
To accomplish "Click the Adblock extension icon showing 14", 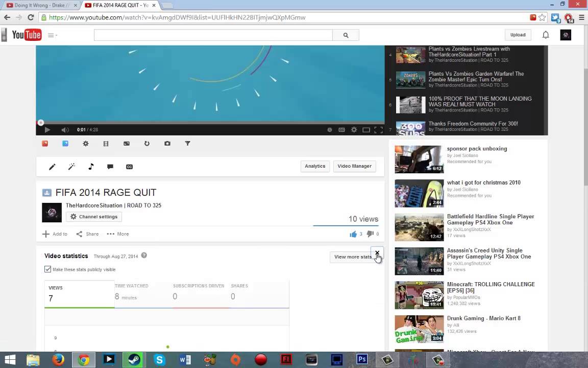I will pyautogui.click(x=569, y=18).
